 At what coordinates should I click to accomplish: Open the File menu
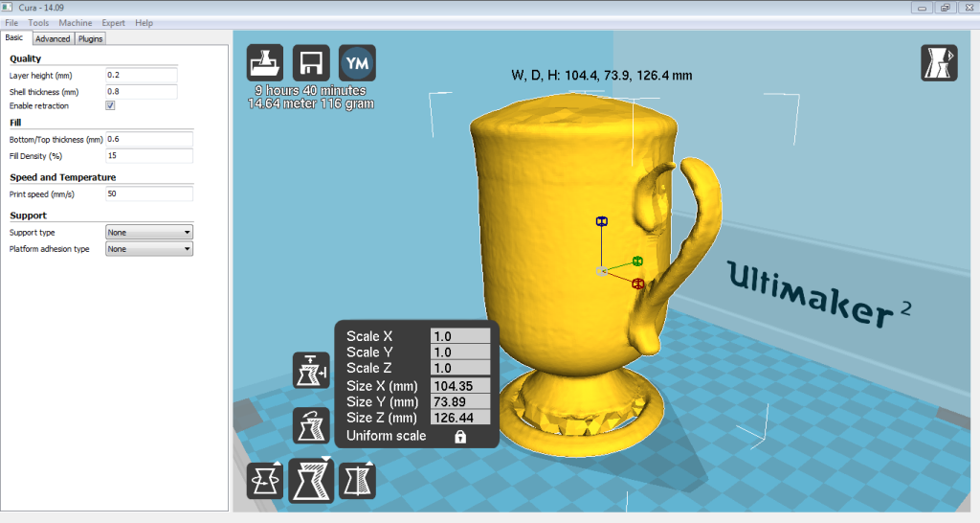pos(11,23)
